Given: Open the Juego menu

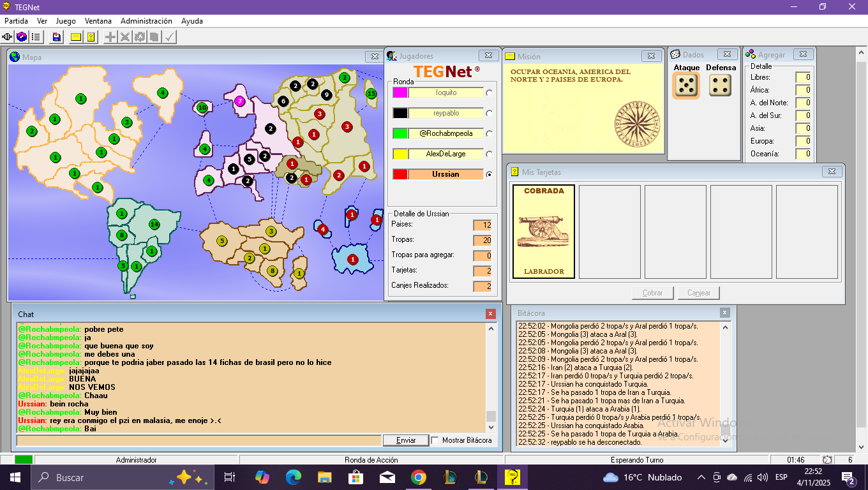Looking at the screenshot, I should pyautogui.click(x=66, y=21).
